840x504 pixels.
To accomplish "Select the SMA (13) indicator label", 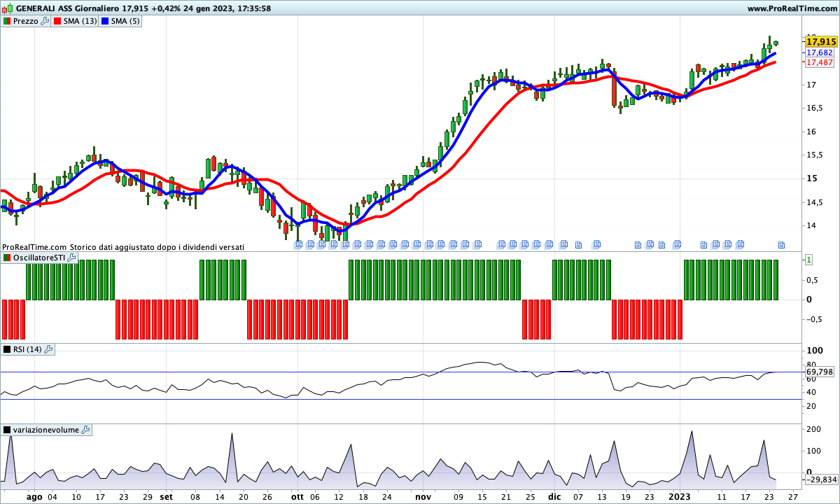I will click(x=80, y=21).
